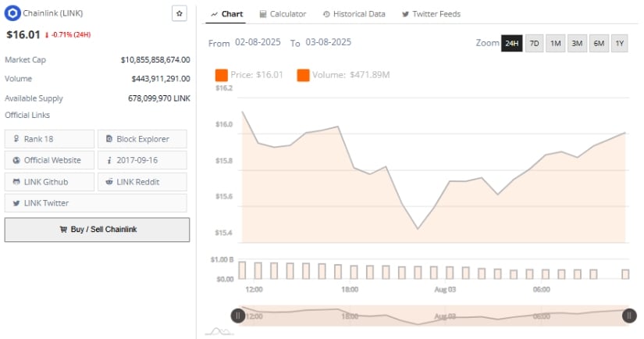This screenshot has height=339, width=644.
Task: Select the 7D zoom range
Action: tap(534, 43)
